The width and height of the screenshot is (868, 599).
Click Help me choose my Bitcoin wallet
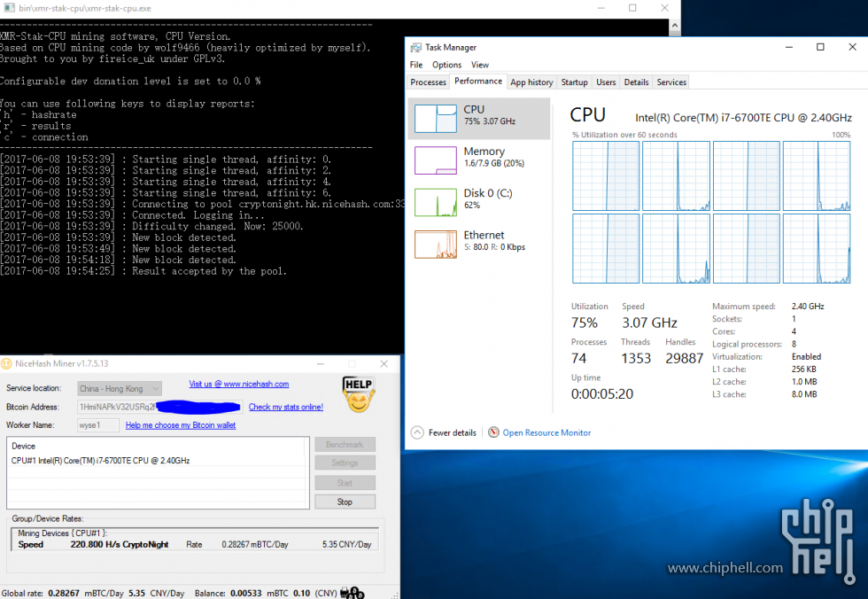pos(181,425)
